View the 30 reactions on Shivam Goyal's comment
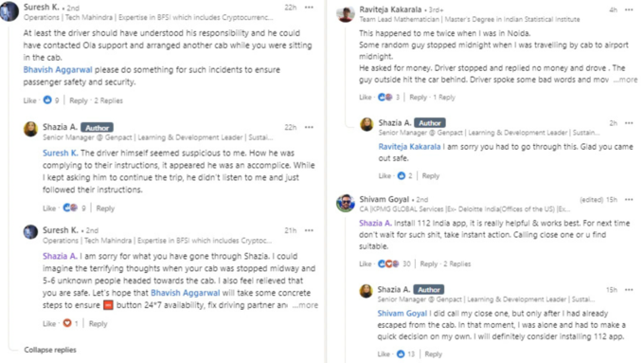Image resolution: width=644 pixels, height=363 pixels. (x=393, y=263)
